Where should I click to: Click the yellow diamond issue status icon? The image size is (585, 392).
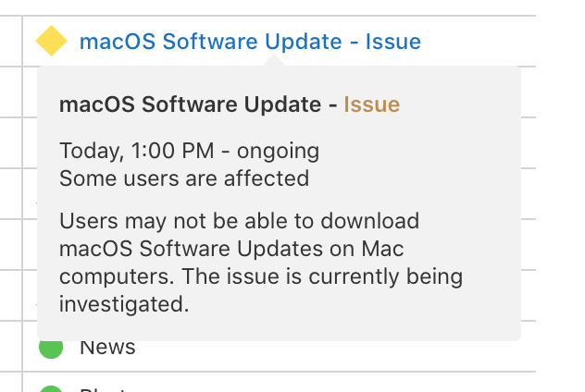(x=51, y=42)
